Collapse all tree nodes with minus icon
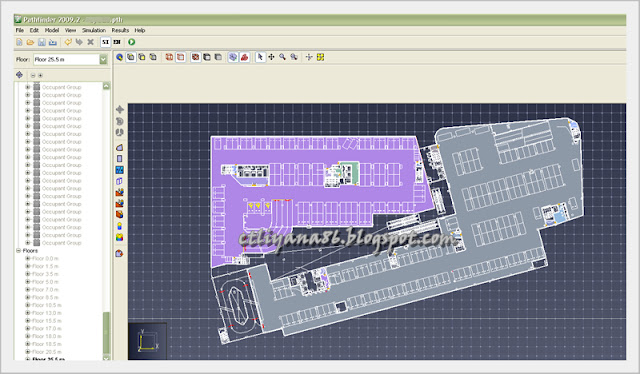Image resolution: width=640 pixels, height=374 pixels. pyautogui.click(x=33, y=76)
